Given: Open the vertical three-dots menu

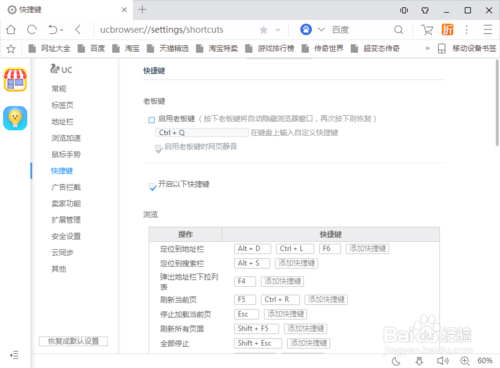Looking at the screenshot, I should (x=467, y=30).
